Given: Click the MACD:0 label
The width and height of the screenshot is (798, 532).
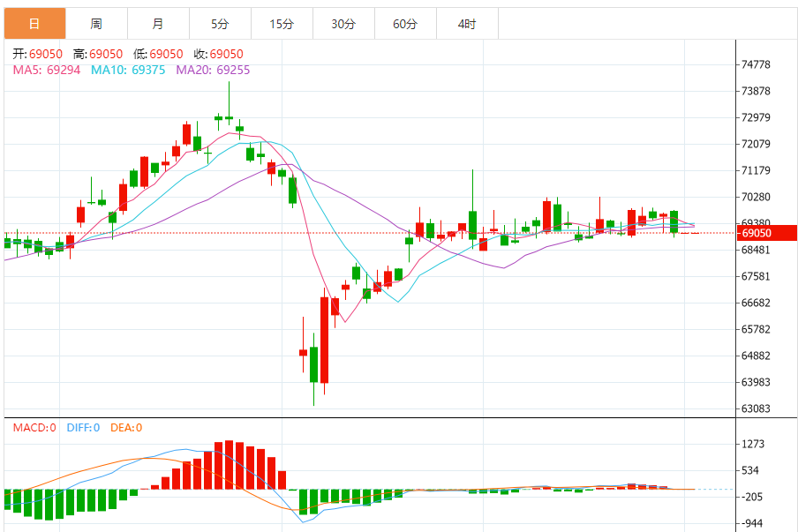Looking at the screenshot, I should (34, 428).
